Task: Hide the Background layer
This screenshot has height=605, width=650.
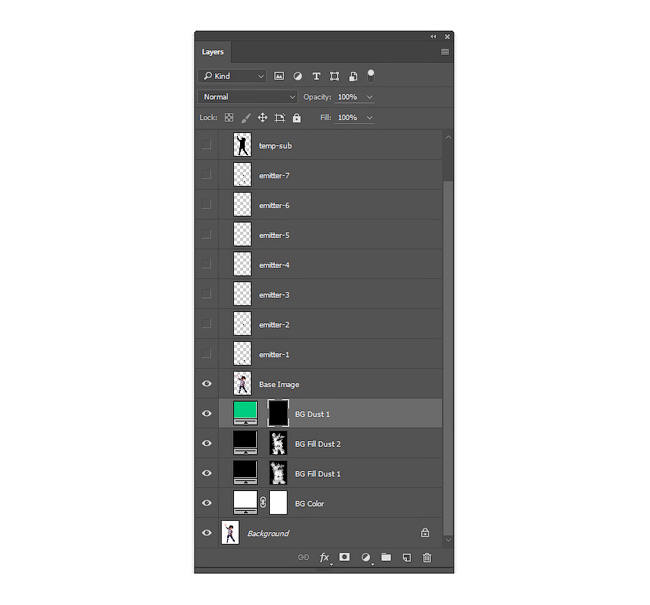Action: [x=206, y=533]
